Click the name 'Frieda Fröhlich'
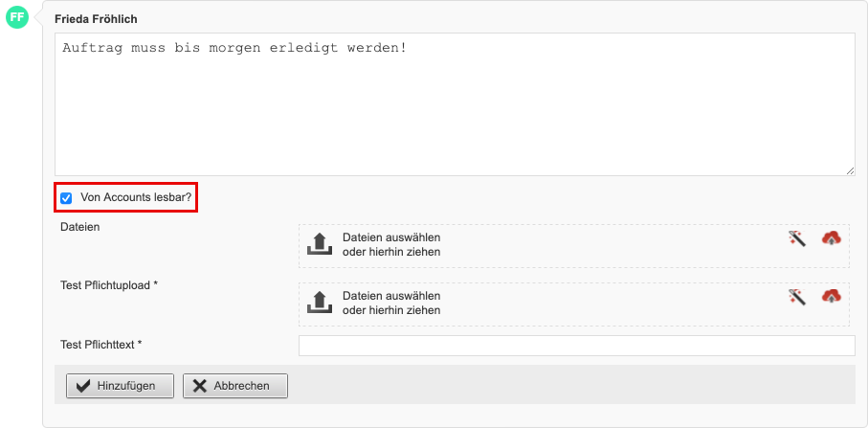This screenshot has width=868, height=428. pyautogui.click(x=96, y=19)
